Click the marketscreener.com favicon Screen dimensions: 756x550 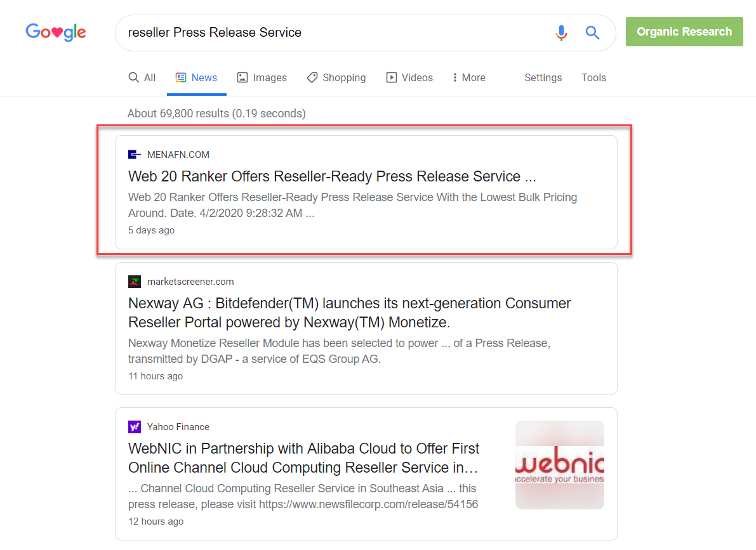pyautogui.click(x=134, y=282)
